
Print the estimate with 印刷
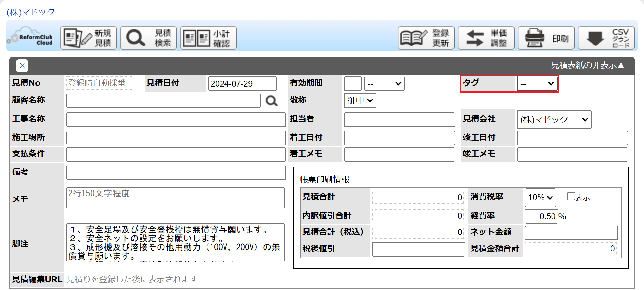pos(546,38)
